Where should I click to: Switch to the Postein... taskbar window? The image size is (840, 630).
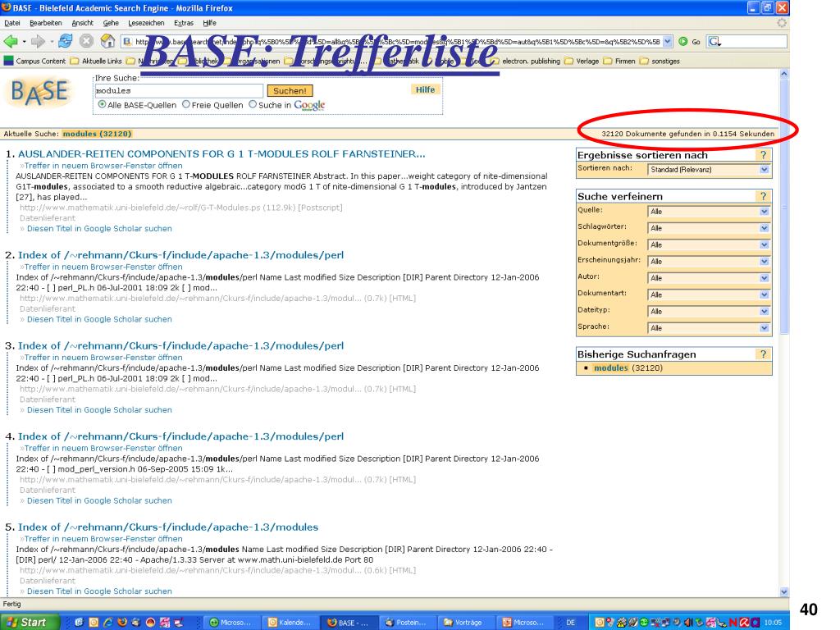(x=407, y=623)
